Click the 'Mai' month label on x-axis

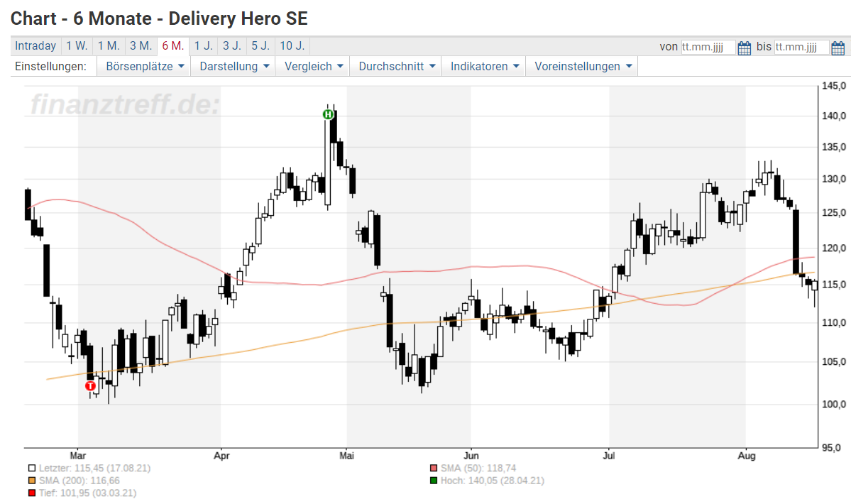point(347,456)
